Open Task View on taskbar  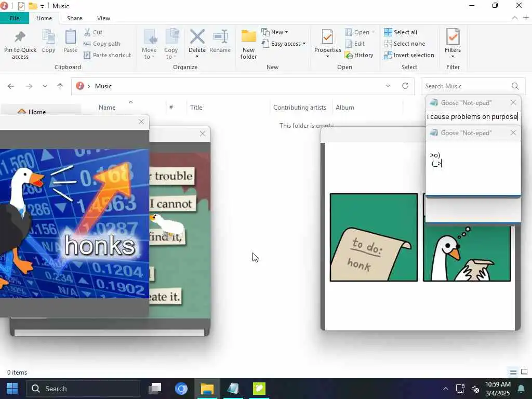155,389
